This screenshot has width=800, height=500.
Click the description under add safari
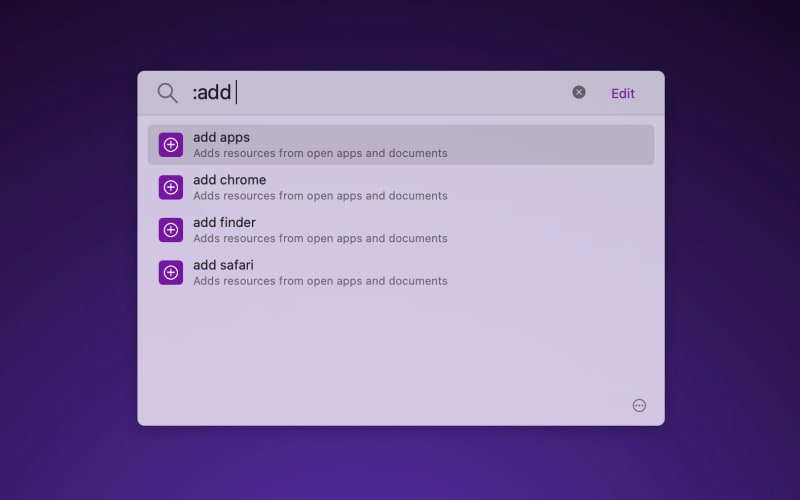pos(320,281)
